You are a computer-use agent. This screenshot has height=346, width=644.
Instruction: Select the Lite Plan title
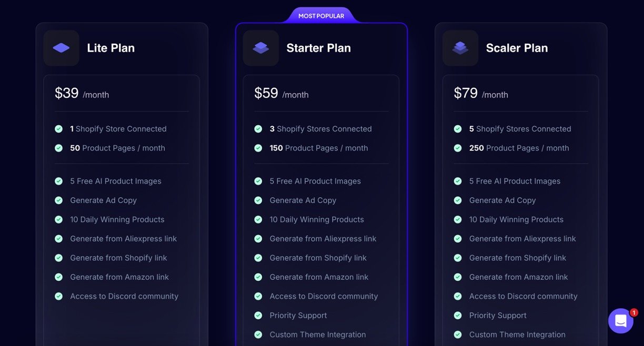tap(110, 48)
